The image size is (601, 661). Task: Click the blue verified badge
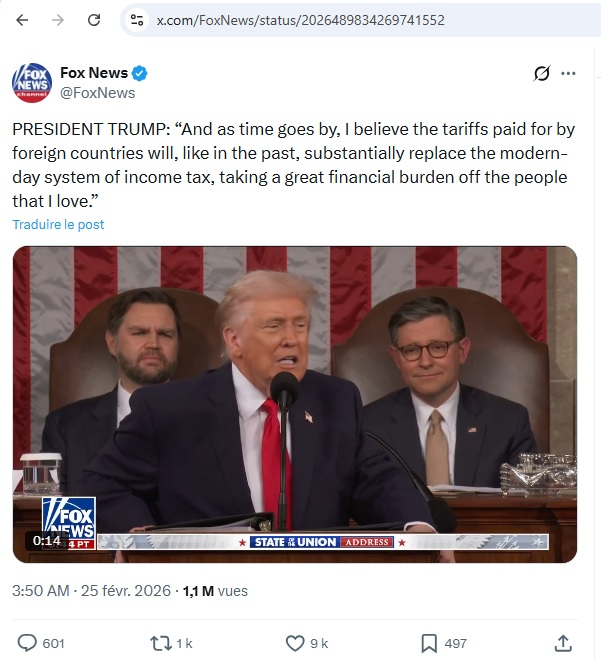point(140,73)
